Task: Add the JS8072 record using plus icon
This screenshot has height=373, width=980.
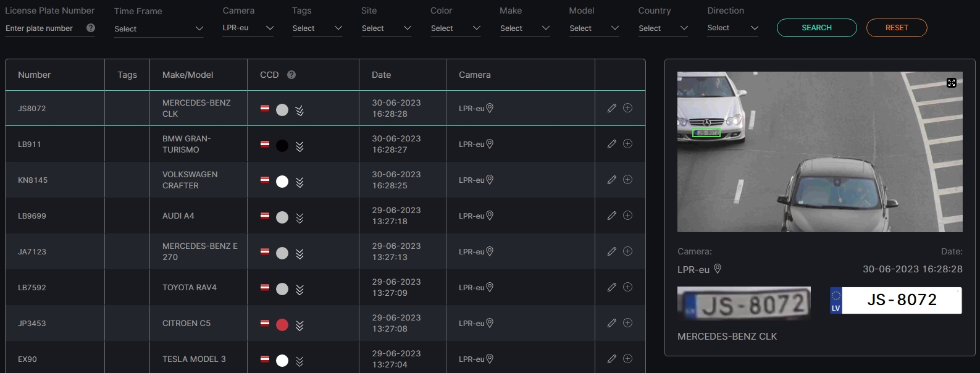Action: [627, 108]
